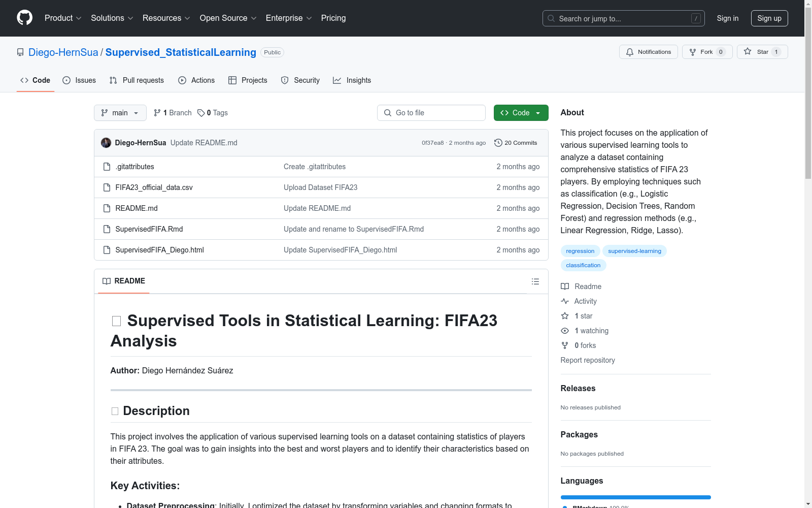Open SupervisedFIFA_Diego.html file
This screenshot has width=812, height=508.
(x=160, y=250)
